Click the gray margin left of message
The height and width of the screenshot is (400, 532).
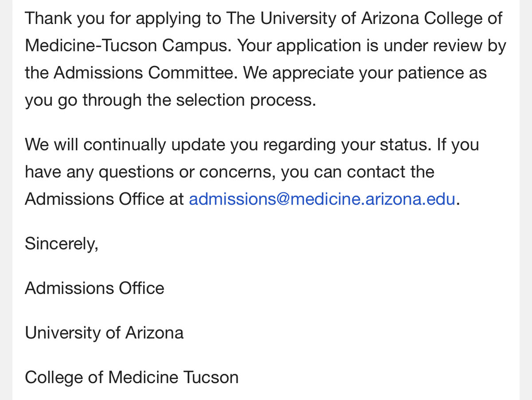[6, 200]
